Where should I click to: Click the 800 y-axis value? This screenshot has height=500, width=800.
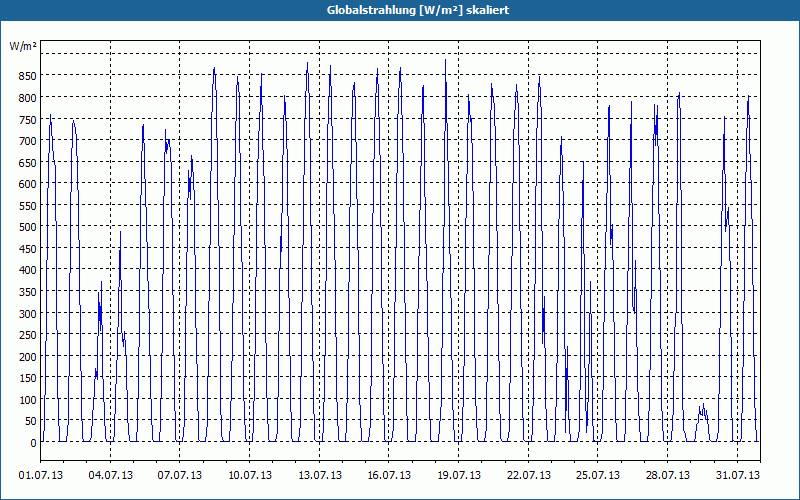(x=27, y=98)
